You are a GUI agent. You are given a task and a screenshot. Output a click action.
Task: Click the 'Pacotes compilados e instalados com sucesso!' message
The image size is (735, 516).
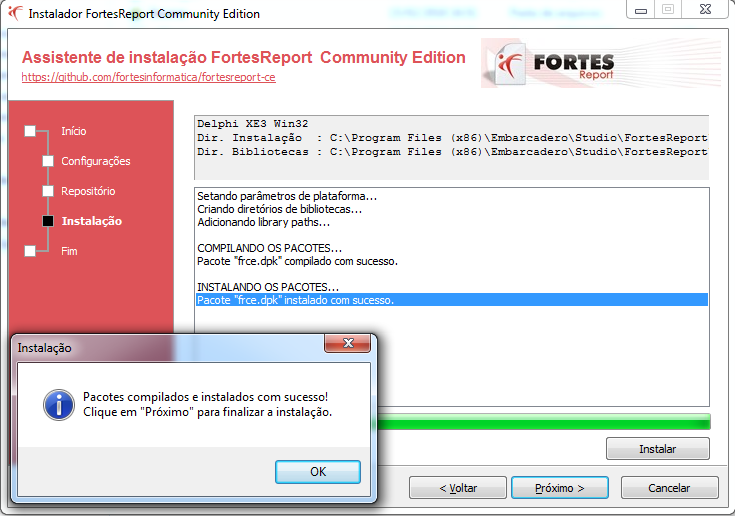pos(205,397)
